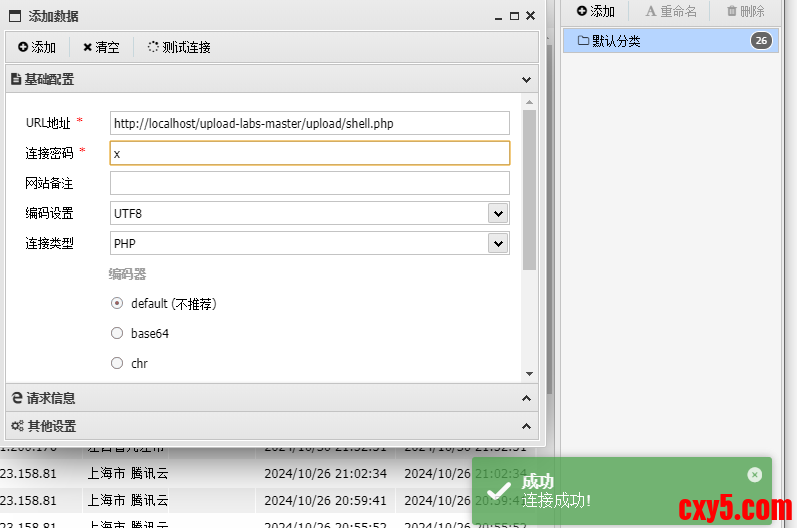
Task: Click the 26 count badge
Action: pos(761,41)
